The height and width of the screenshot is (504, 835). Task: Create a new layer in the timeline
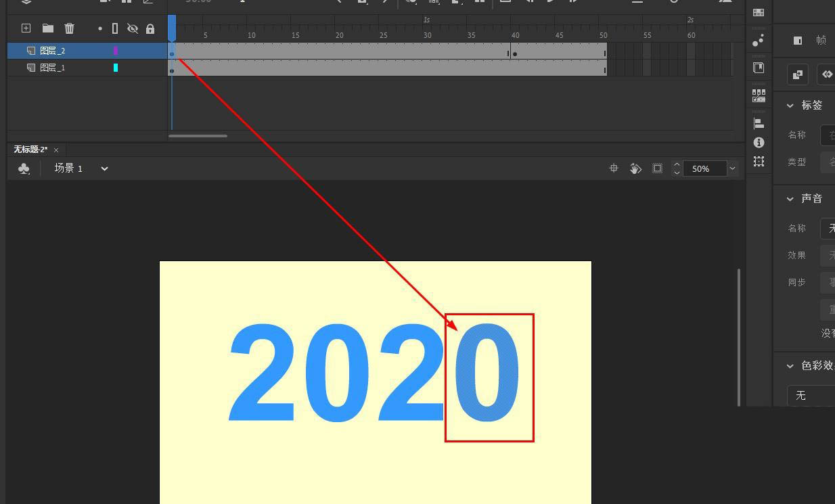pos(26,28)
